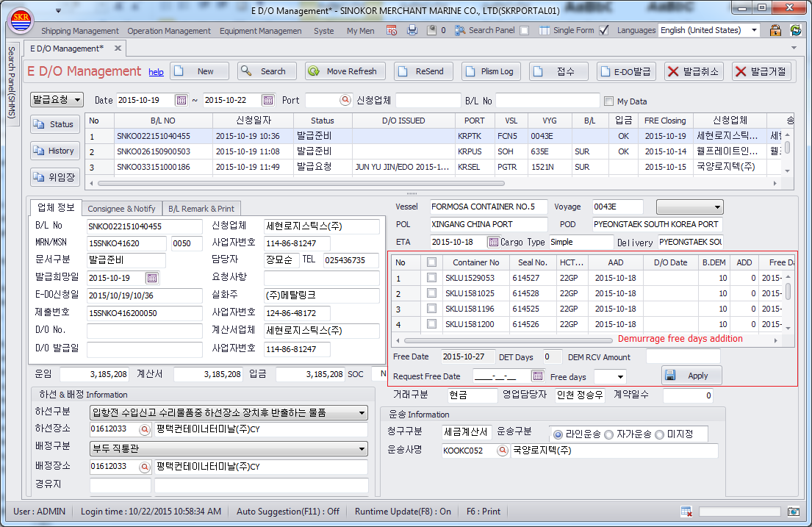Open calendar for the start Date 2015-10-19
This screenshot has width=812, height=527.
pos(182,100)
